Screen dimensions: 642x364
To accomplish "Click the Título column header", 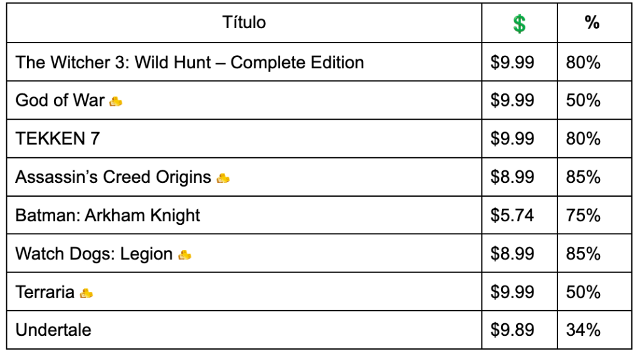I will click(244, 23).
